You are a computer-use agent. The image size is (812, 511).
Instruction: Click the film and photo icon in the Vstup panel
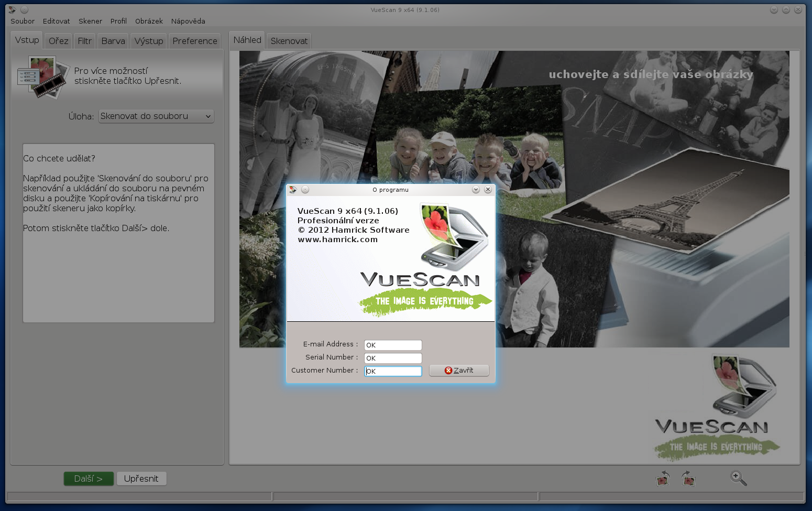tap(43, 78)
